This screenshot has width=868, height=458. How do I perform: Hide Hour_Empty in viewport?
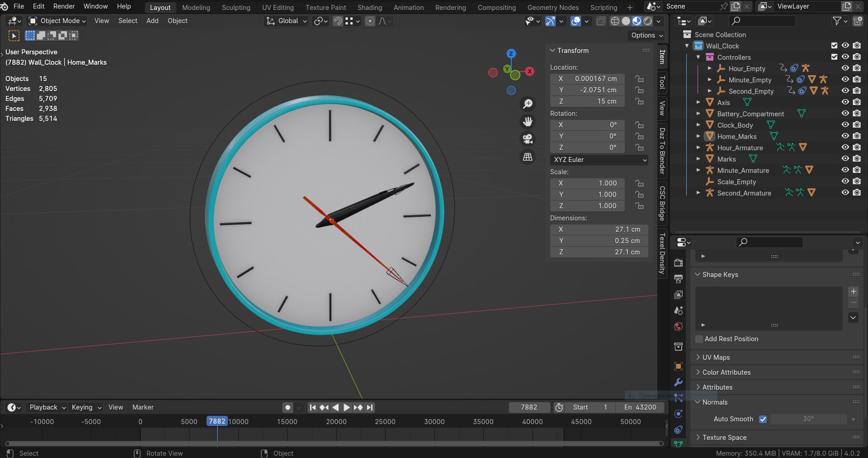(845, 68)
